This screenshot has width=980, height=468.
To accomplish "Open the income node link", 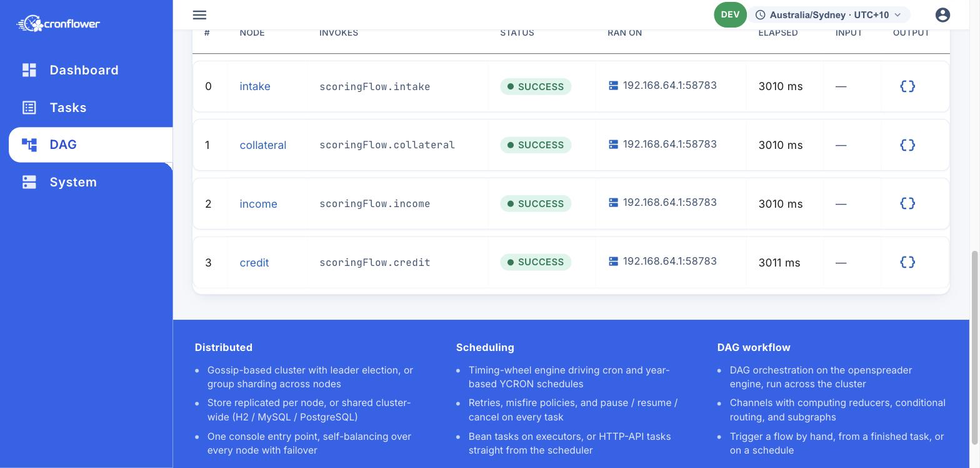I will [258, 204].
